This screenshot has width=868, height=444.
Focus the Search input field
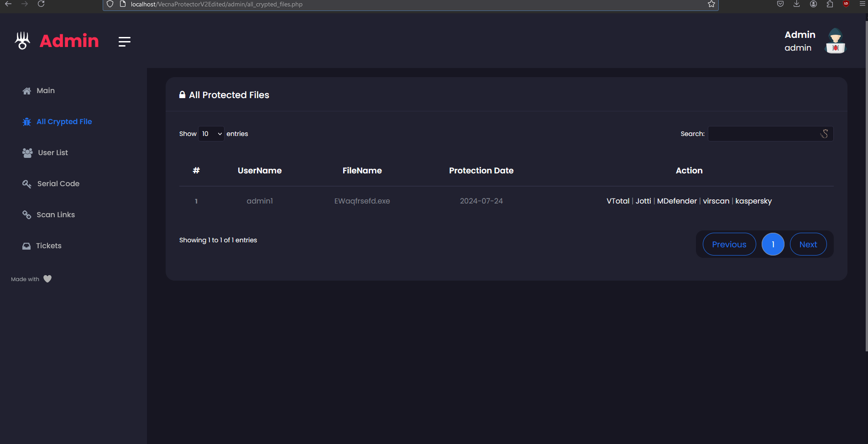click(770, 134)
